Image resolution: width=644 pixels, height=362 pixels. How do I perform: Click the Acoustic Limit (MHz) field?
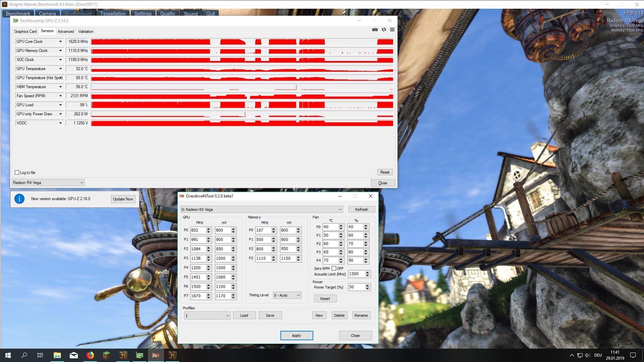pos(356,274)
